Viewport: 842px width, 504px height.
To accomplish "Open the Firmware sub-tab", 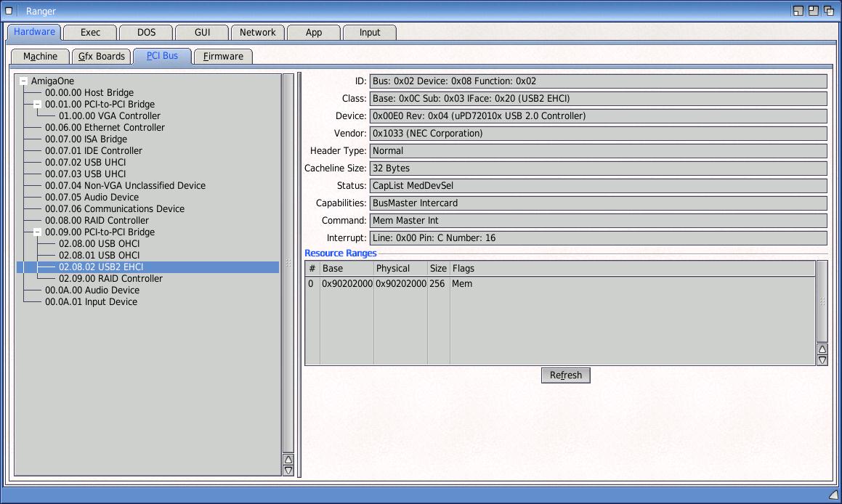I will tap(223, 57).
